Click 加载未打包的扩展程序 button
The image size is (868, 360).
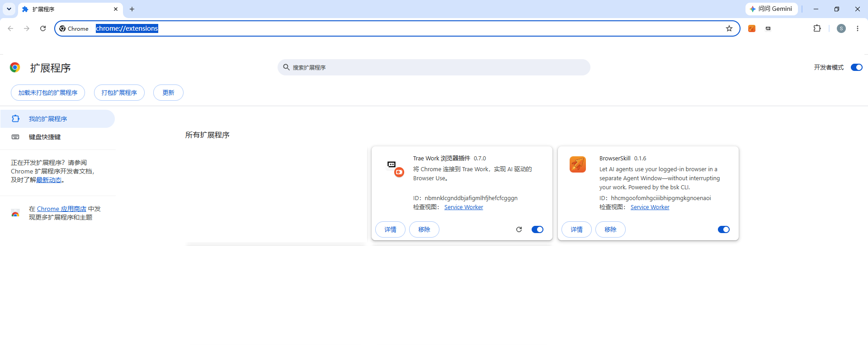48,93
